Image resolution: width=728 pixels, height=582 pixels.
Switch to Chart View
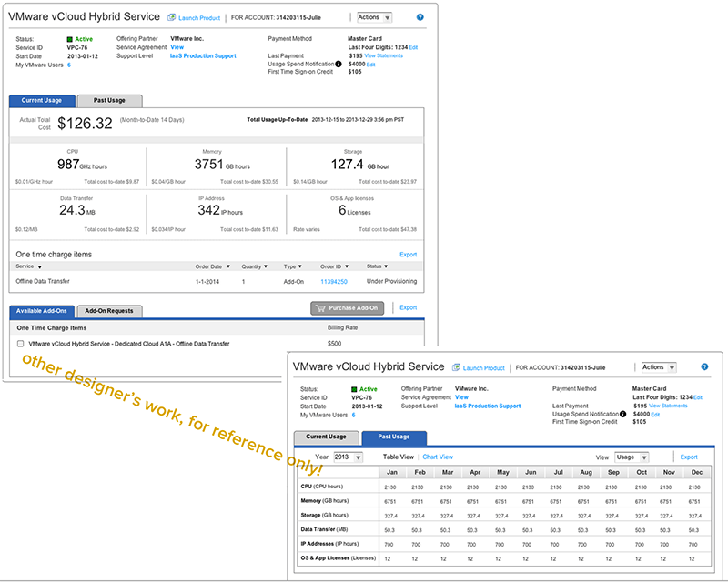pos(437,457)
